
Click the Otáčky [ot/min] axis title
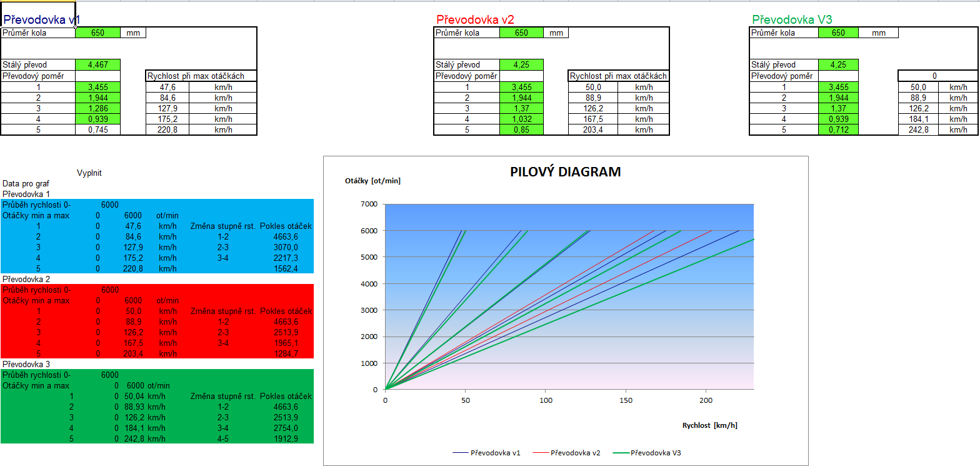[x=372, y=181]
